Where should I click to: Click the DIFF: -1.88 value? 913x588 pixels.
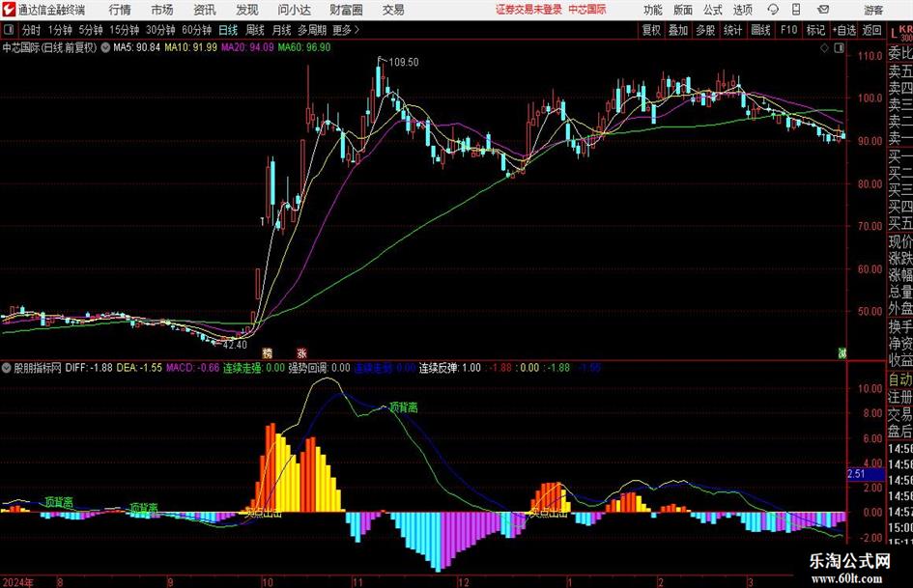[x=89, y=368]
